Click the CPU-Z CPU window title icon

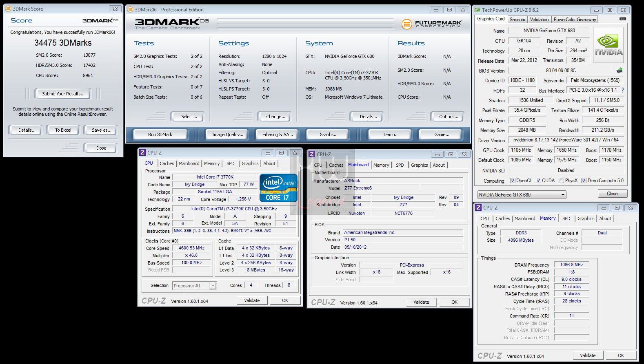(x=142, y=152)
